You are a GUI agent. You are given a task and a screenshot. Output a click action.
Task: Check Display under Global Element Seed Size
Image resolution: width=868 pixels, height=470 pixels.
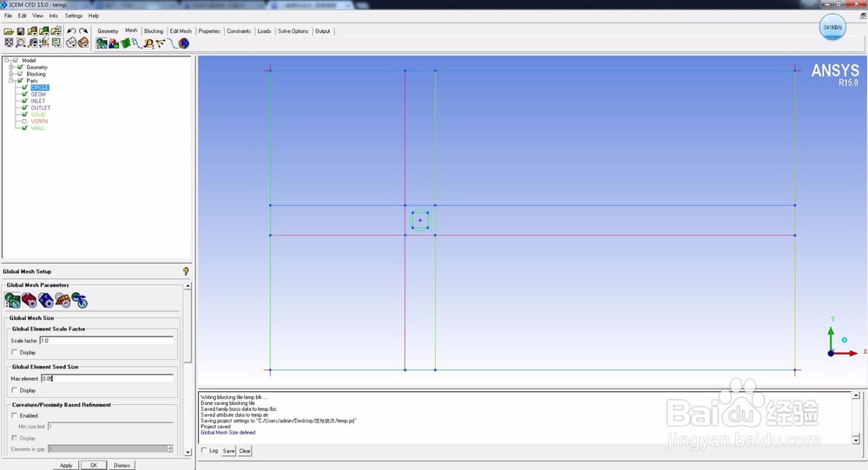coord(15,390)
